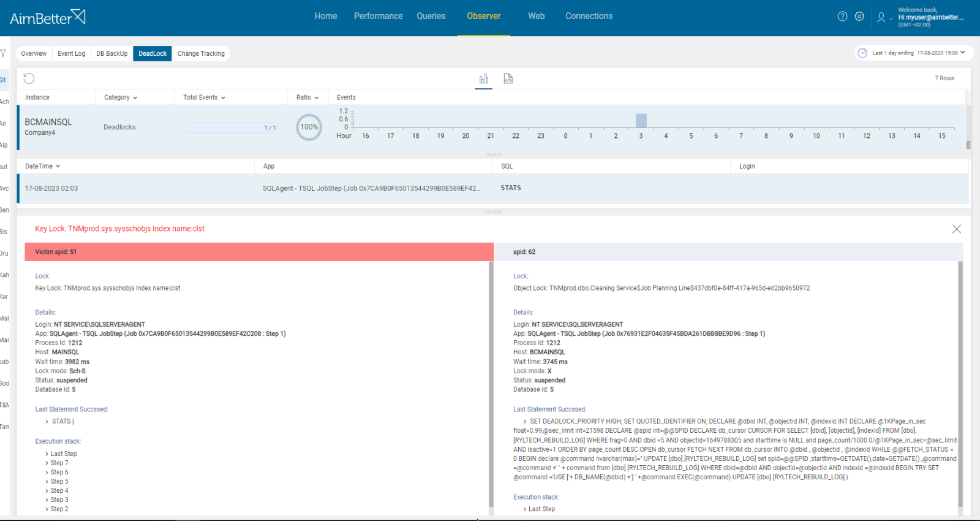Click the Object Lock text for spid 62
Image resolution: width=980 pixels, height=521 pixels.
661,288
